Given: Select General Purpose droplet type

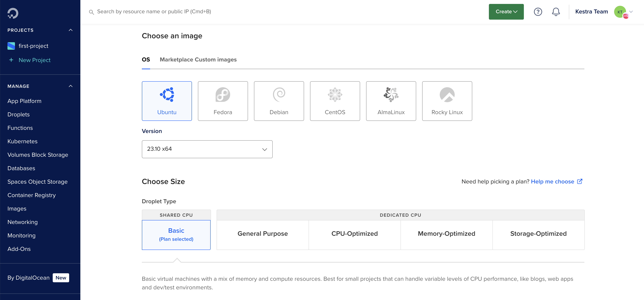Looking at the screenshot, I should point(263,234).
